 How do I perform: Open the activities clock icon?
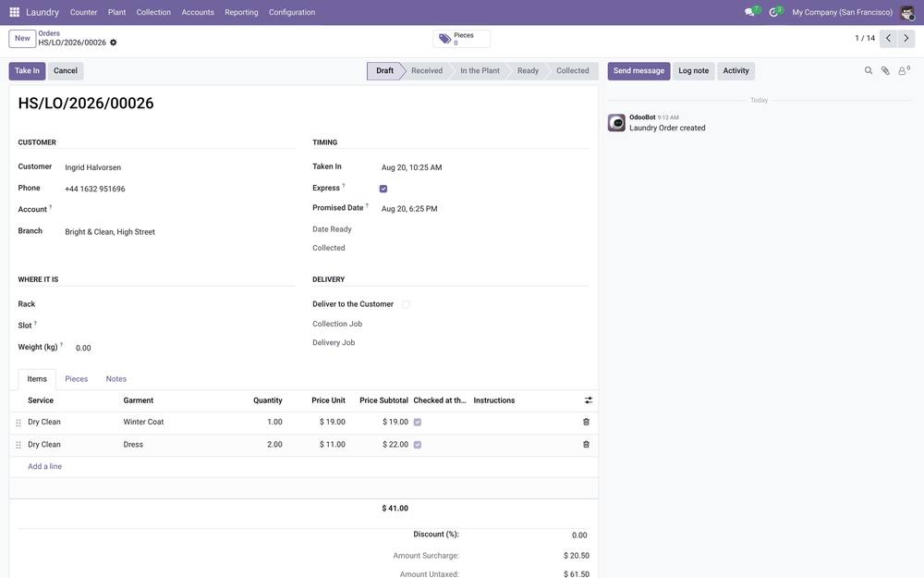click(773, 12)
